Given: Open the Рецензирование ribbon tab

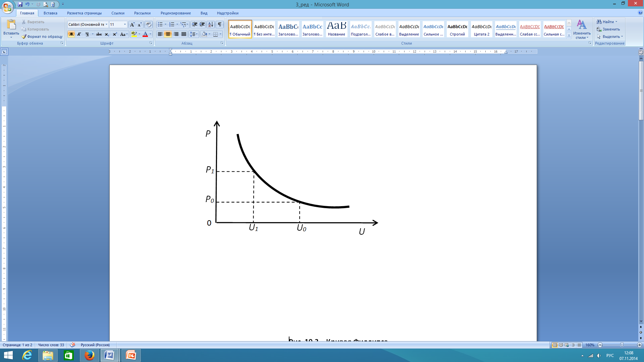Looking at the screenshot, I should click(176, 13).
